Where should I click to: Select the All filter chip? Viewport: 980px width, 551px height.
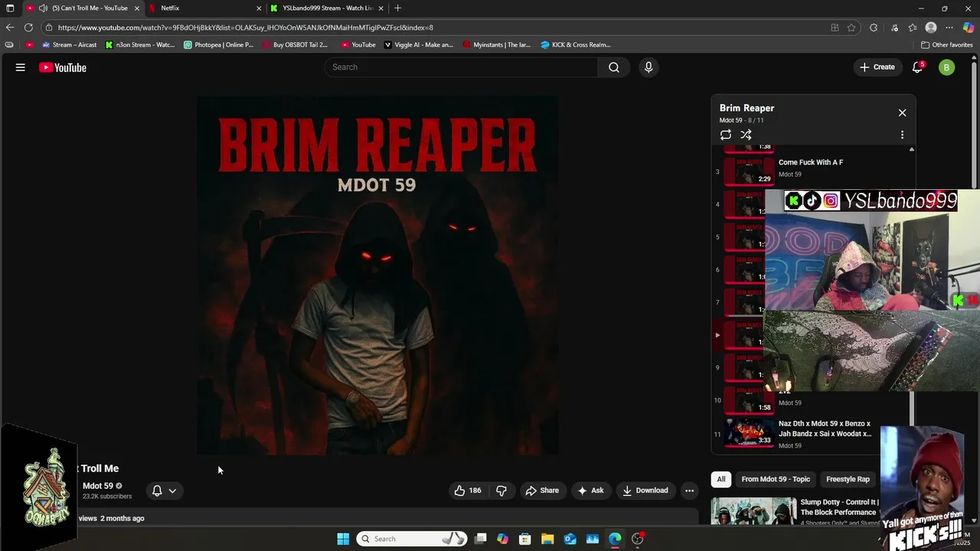point(720,479)
